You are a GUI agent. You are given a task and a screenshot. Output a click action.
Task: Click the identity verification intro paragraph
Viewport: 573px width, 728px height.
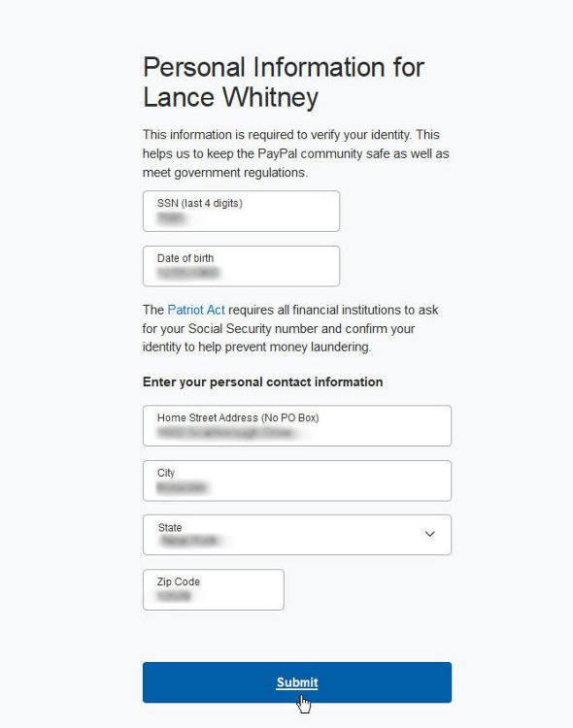295,153
